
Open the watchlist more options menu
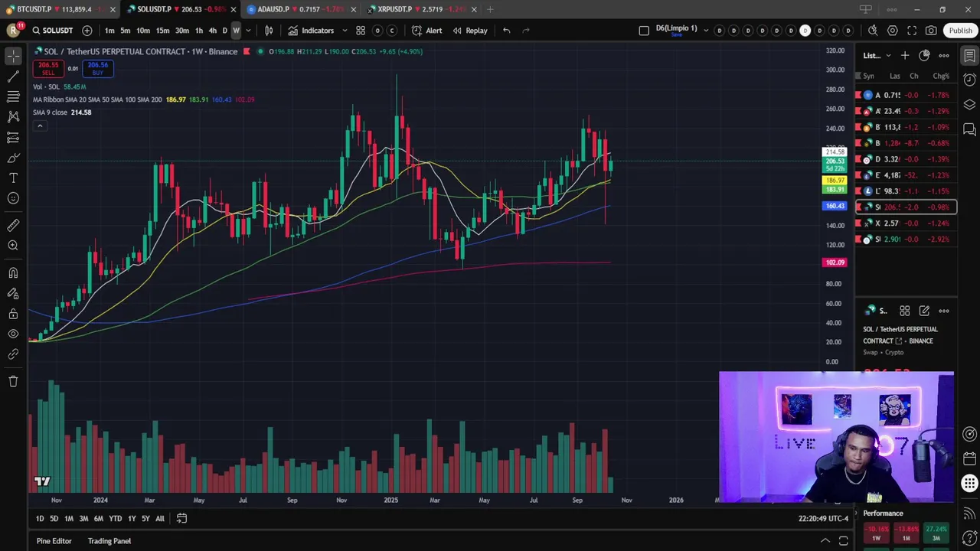(944, 56)
